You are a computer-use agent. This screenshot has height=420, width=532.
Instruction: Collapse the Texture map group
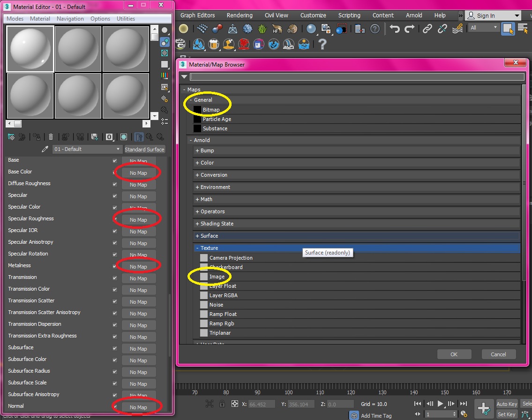click(x=197, y=248)
